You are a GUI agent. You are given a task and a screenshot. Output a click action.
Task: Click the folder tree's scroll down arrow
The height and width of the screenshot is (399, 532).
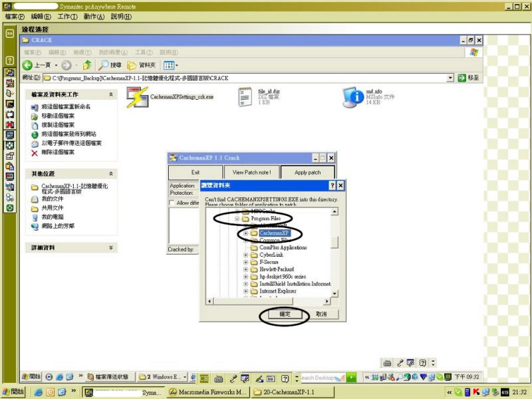click(x=334, y=294)
